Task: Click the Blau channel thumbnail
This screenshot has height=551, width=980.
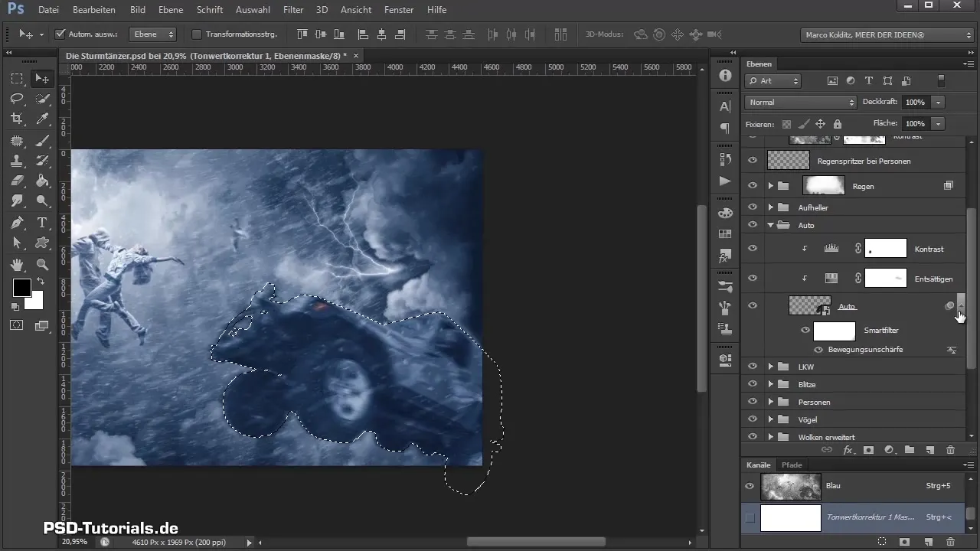Action: point(791,486)
